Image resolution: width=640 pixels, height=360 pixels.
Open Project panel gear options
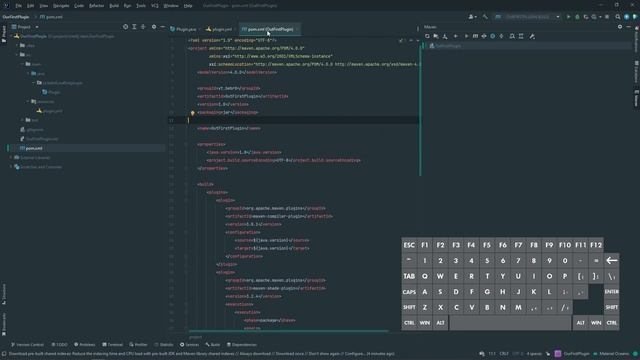(x=154, y=27)
